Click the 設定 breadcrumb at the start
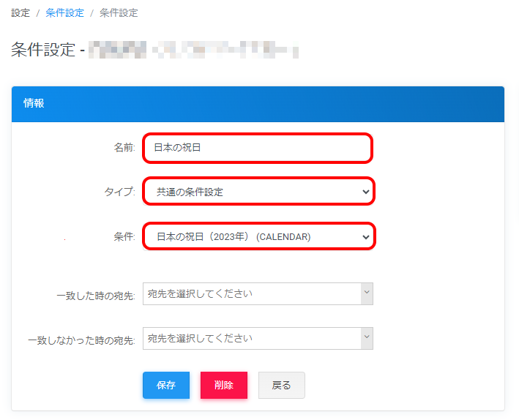The width and height of the screenshot is (519, 420). 20,13
